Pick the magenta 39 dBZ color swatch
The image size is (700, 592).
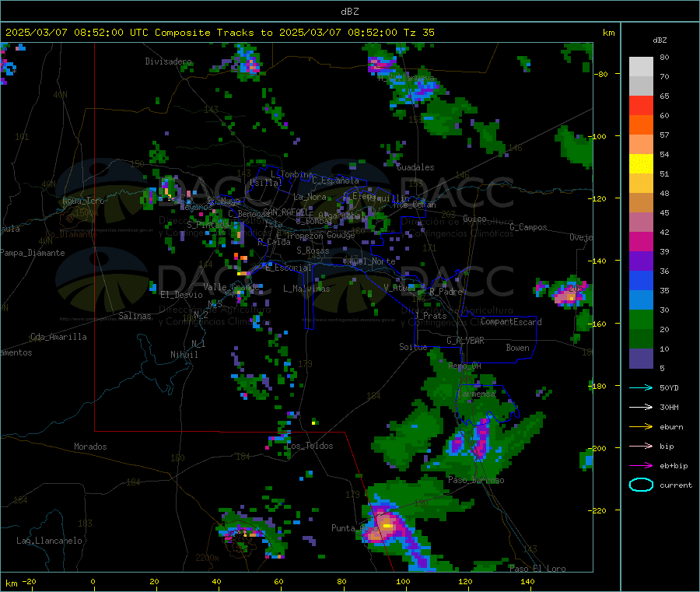[641, 241]
